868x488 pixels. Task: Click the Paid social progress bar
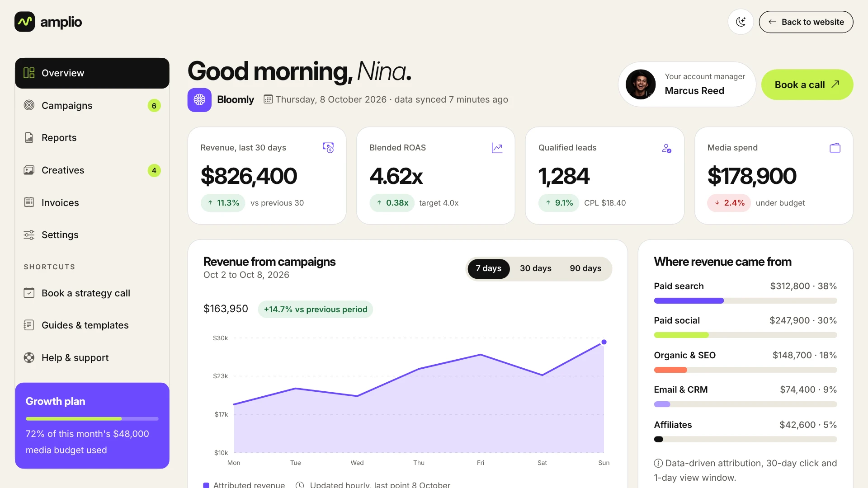(x=745, y=335)
